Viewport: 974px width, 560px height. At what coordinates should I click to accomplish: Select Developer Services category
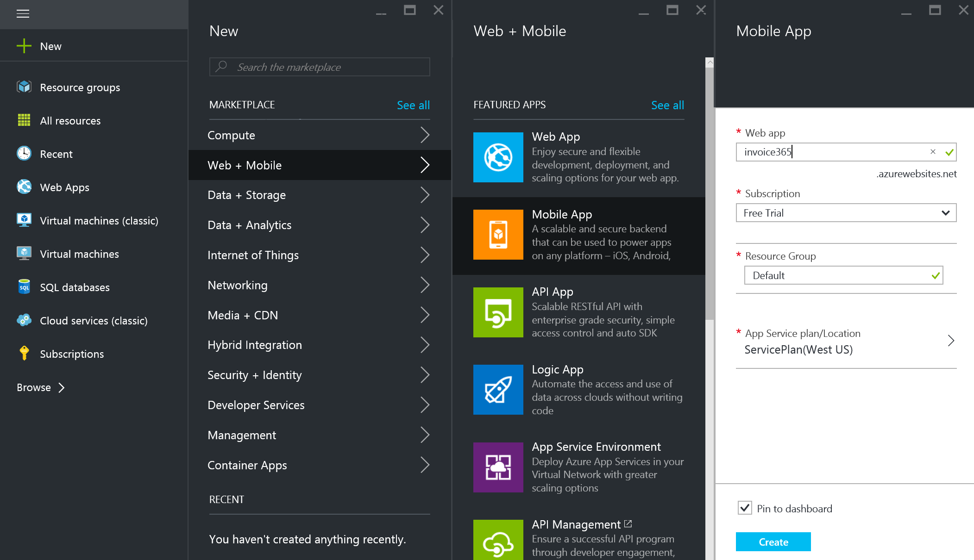coord(320,405)
